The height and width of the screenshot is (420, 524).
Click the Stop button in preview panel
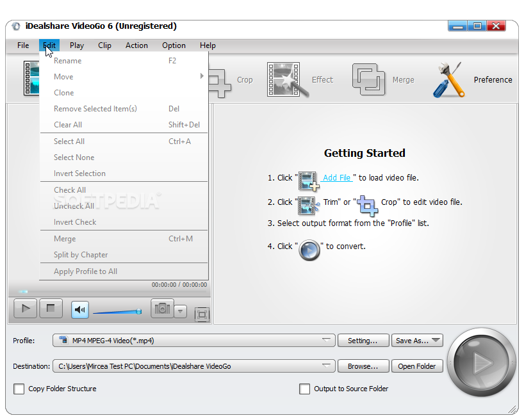pos(51,309)
